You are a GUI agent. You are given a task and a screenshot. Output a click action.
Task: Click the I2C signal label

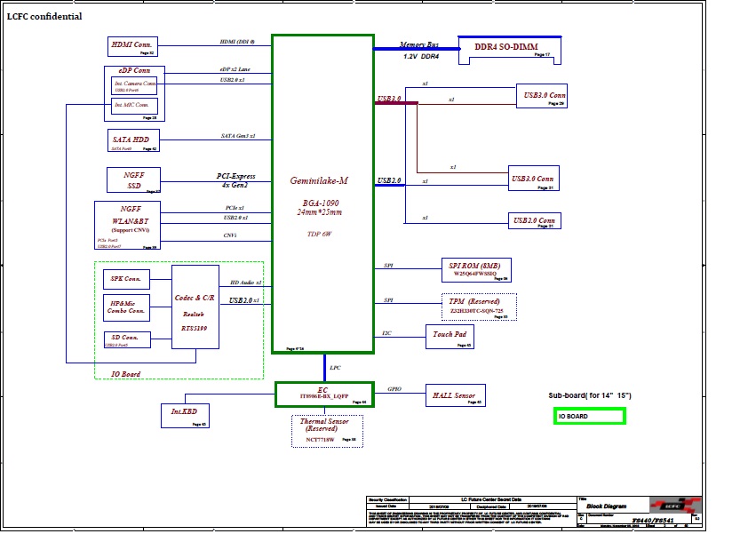[x=386, y=333]
